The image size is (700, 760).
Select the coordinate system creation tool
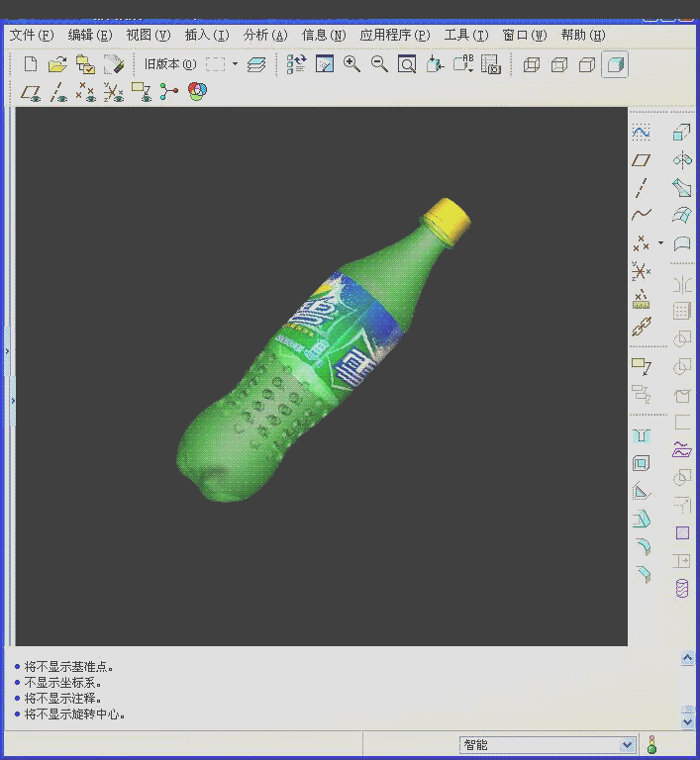click(x=642, y=271)
